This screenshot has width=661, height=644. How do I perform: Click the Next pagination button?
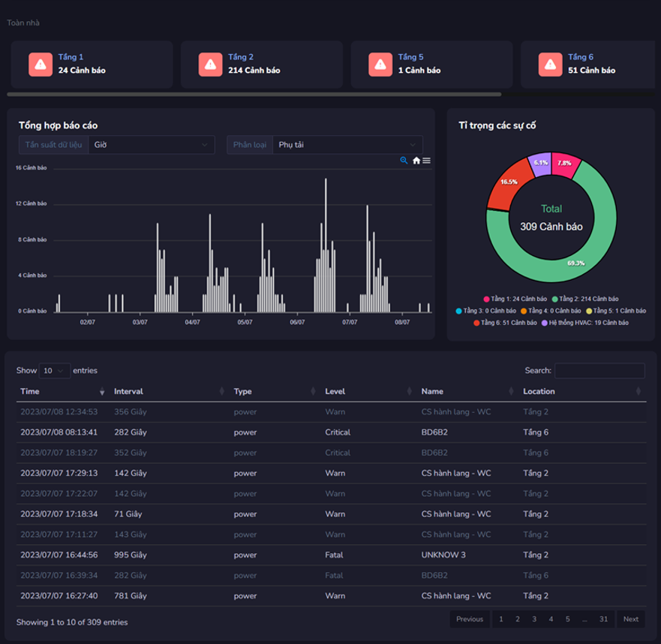coord(631,619)
